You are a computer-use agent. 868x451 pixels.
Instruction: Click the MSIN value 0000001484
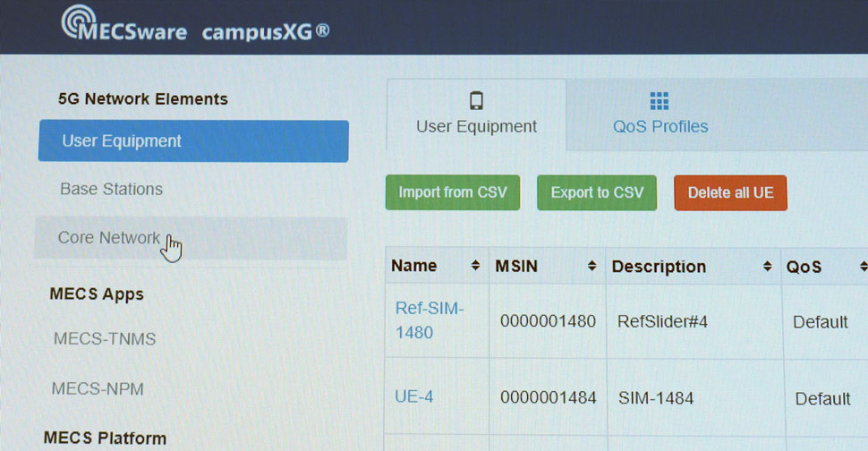(548, 398)
